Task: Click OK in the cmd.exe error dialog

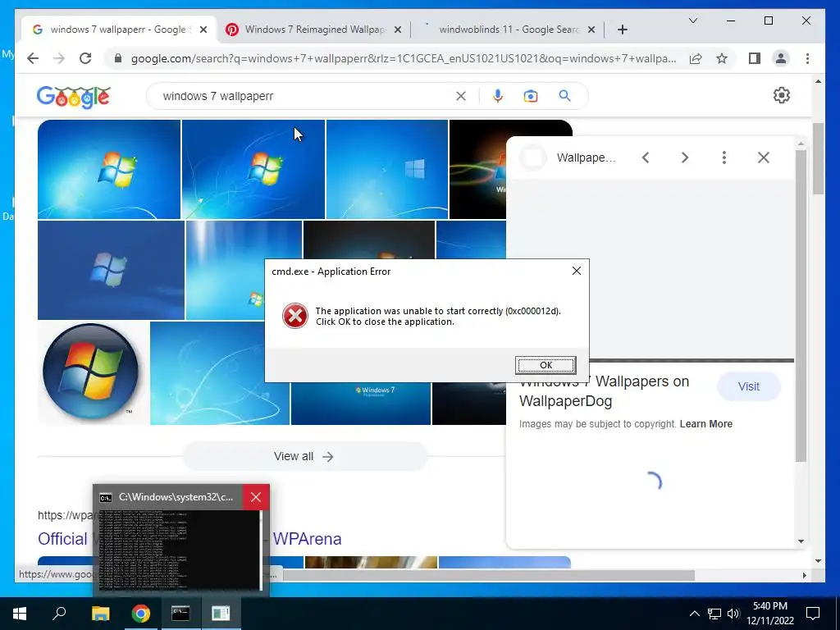Action: (546, 365)
